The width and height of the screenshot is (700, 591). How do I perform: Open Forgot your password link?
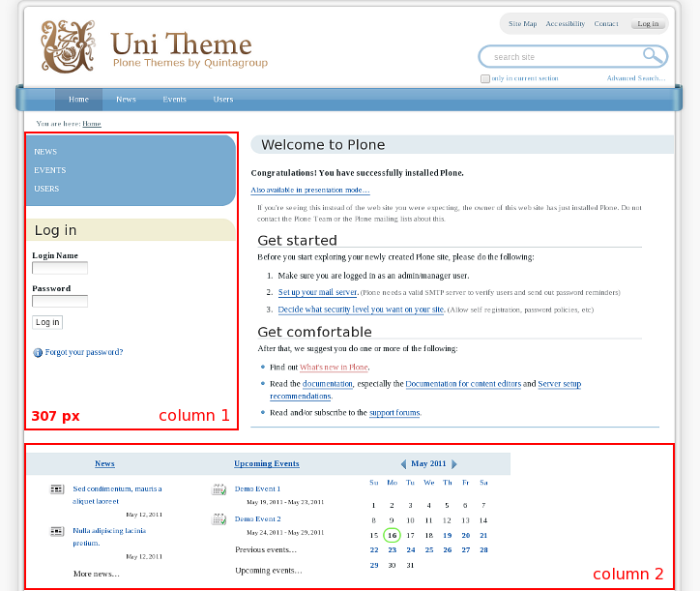click(x=84, y=352)
